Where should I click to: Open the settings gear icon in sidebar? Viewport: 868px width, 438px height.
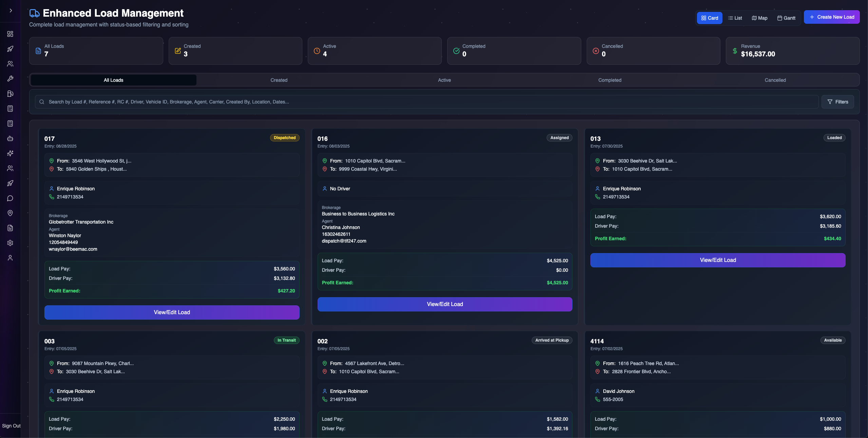point(10,243)
